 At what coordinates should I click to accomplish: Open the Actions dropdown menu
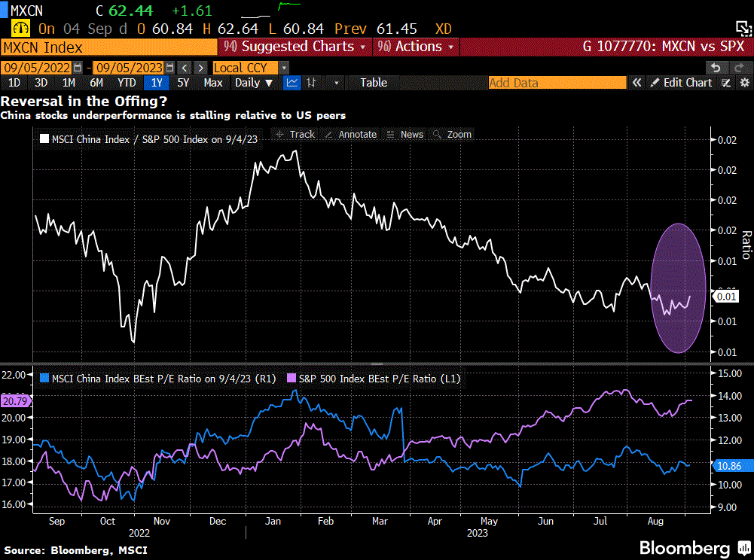point(416,47)
